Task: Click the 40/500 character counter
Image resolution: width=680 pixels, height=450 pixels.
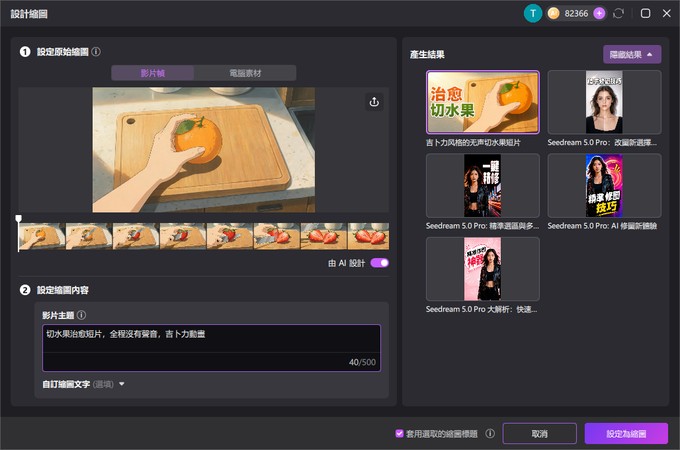Action: coord(362,362)
